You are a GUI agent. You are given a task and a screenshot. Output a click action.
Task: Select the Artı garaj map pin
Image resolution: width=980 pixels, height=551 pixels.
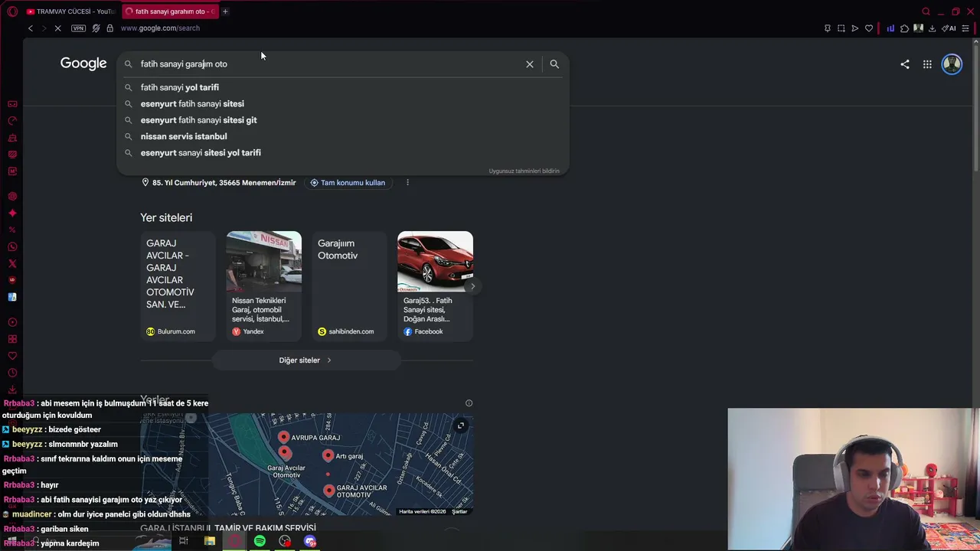[x=328, y=455]
